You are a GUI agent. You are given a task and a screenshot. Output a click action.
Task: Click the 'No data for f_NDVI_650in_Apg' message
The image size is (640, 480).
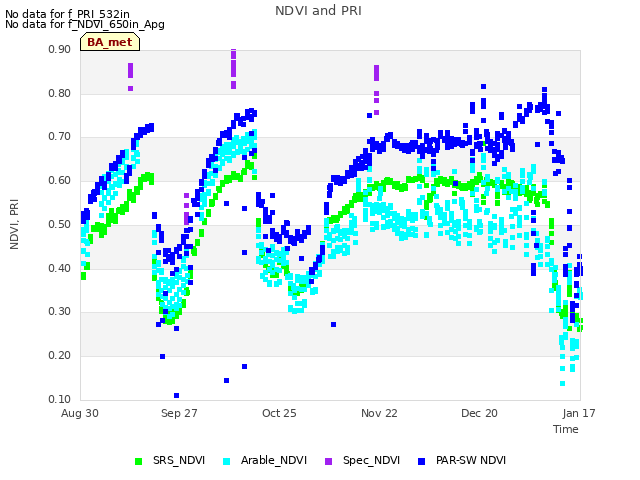tap(85, 24)
